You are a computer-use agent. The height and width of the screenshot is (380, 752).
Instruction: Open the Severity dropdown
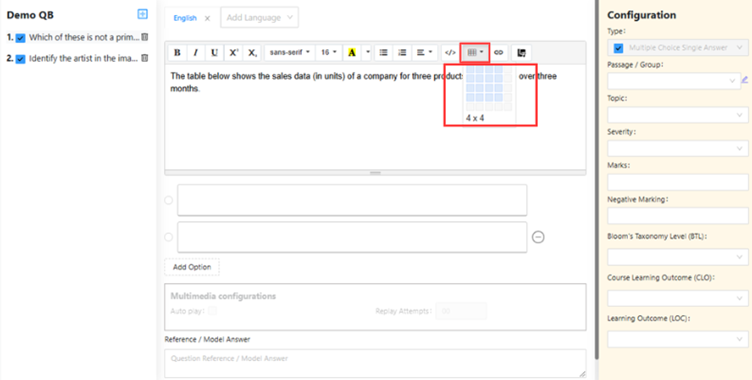[678, 149]
